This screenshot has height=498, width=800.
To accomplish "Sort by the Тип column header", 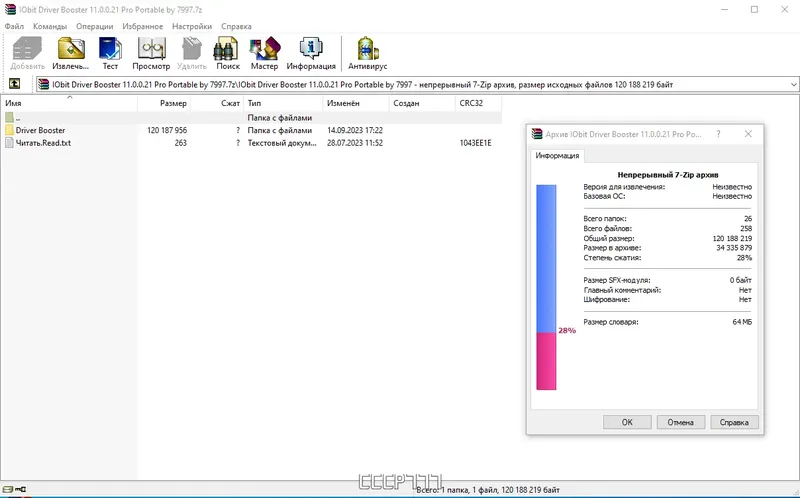I will (283, 103).
